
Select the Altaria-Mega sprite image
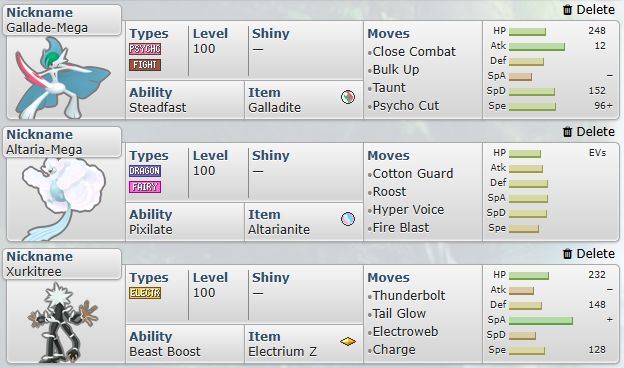[x=64, y=199]
